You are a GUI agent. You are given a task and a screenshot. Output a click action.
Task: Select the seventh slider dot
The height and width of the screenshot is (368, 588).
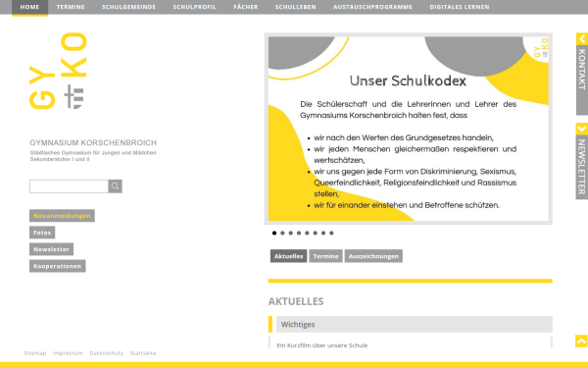323,233
